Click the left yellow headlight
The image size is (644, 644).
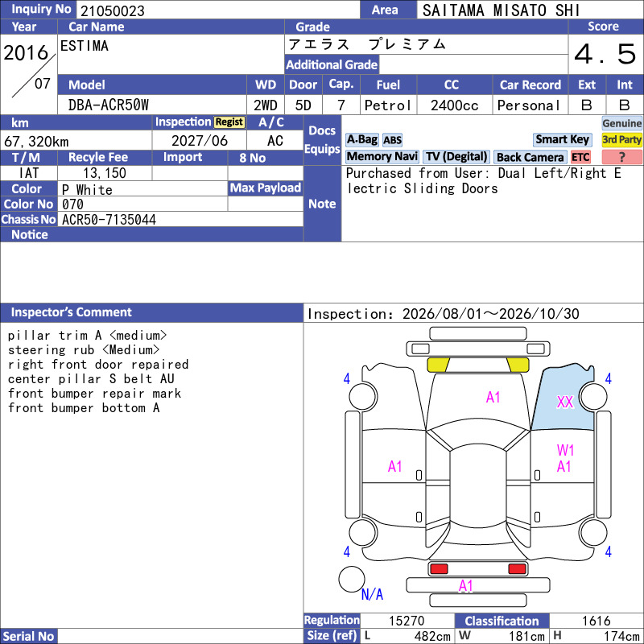click(438, 365)
